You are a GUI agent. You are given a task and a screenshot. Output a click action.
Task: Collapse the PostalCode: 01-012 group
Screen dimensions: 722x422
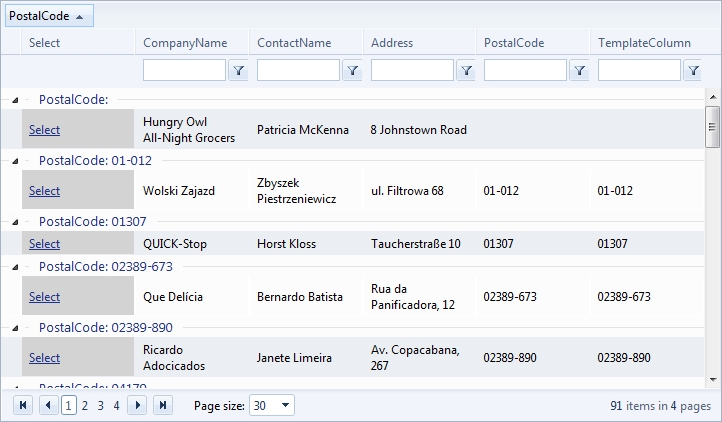click(x=14, y=160)
